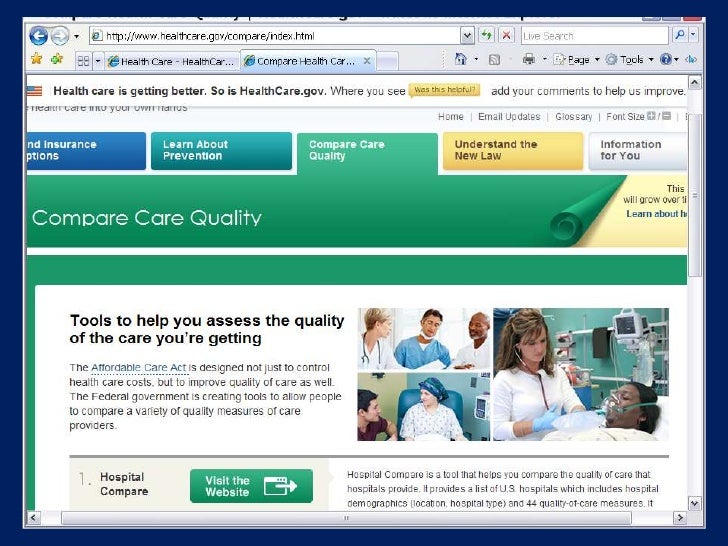Viewport: 728px width, 546px height.
Task: Click the 'Compare Care Quality' banner heading
Action: click(147, 218)
